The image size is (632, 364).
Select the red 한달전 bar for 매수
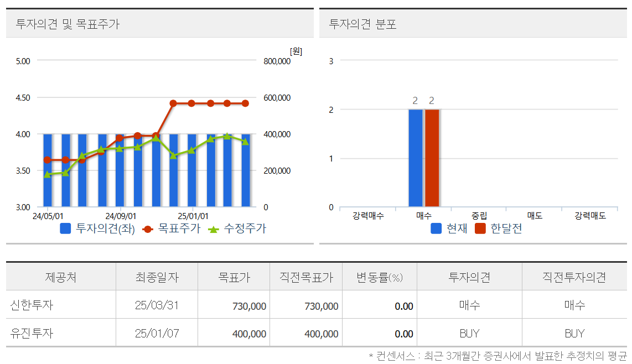pos(432,158)
